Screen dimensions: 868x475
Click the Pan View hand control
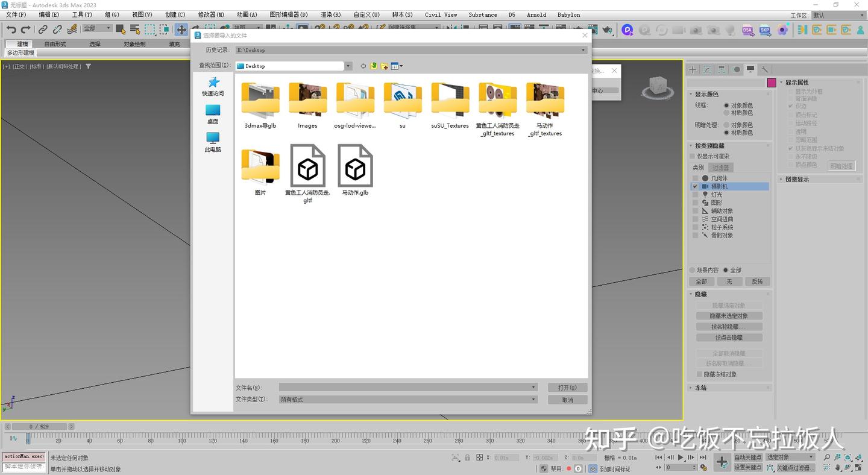point(837,467)
